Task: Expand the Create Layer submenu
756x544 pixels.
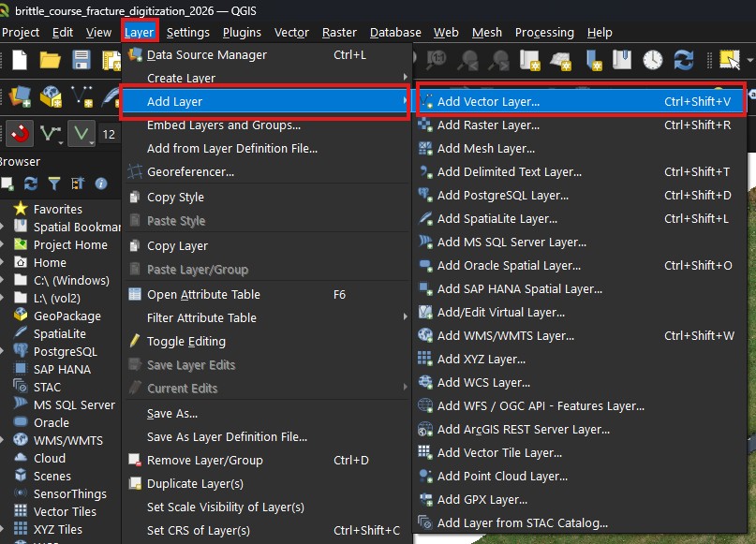Action: [267, 78]
